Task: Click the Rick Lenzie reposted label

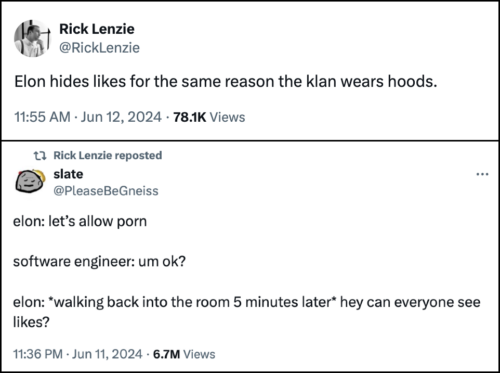Action: pos(108,155)
